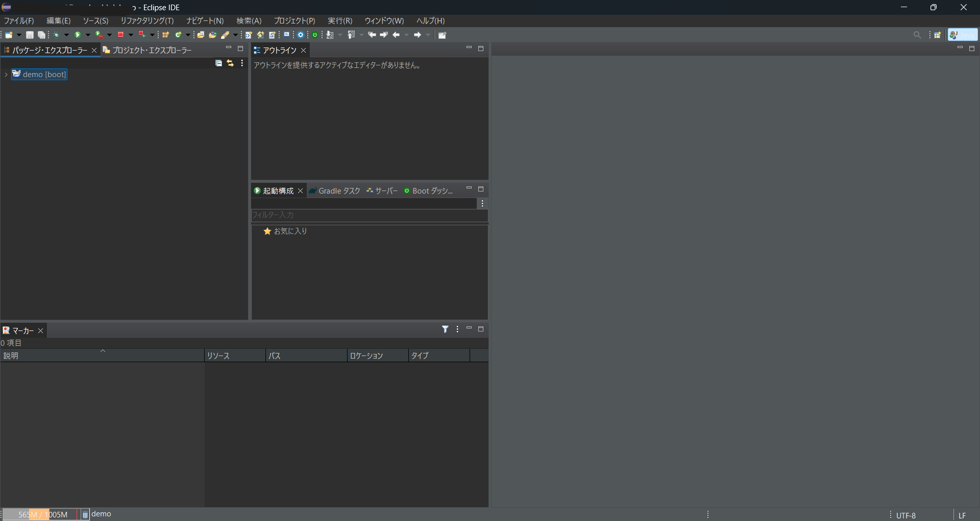
Task: Open the 検索(A) menu
Action: 249,21
